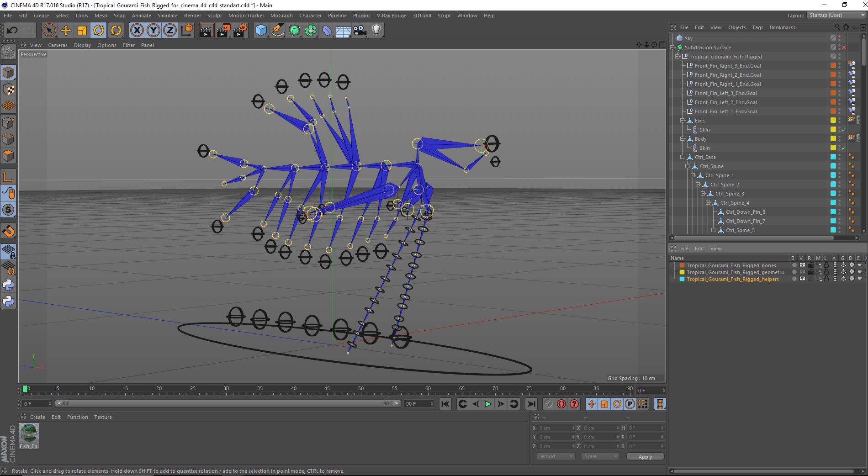Switch to Edges mode
868x476 pixels.
8,139
